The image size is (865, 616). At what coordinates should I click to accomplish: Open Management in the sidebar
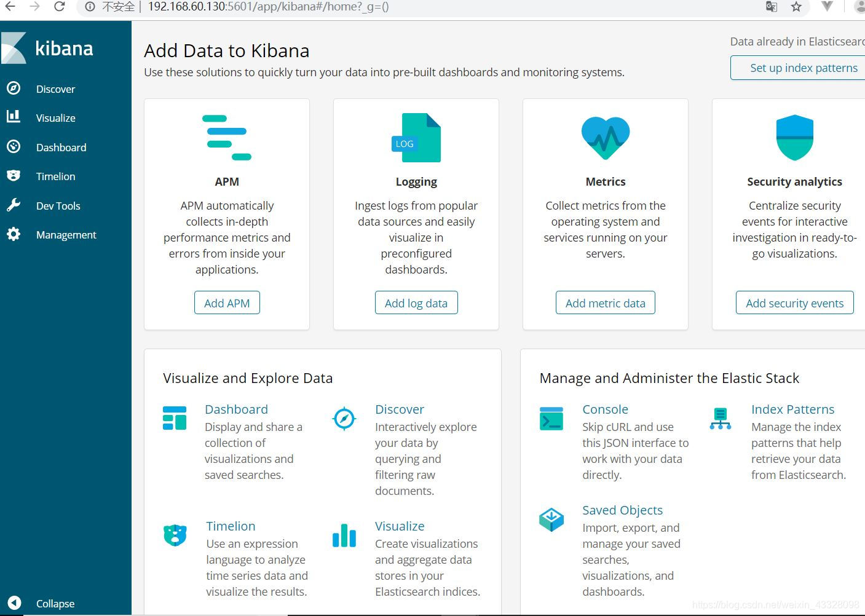point(66,234)
